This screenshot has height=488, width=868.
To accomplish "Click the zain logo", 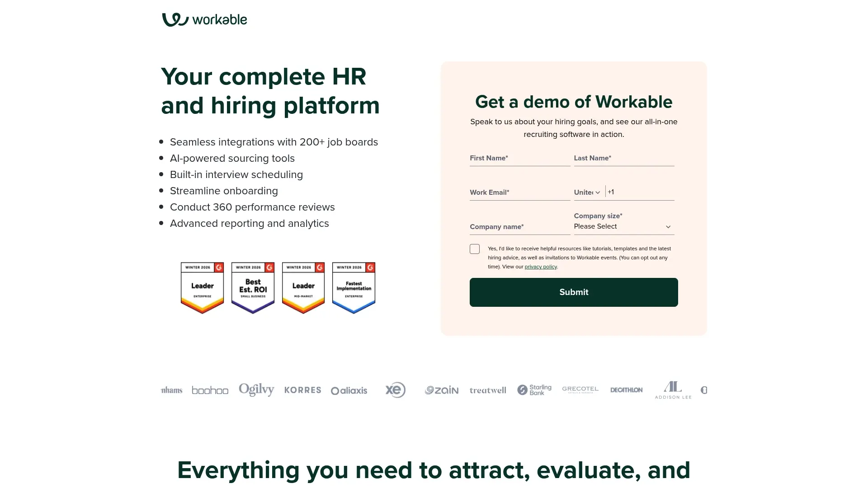I will [x=442, y=390].
